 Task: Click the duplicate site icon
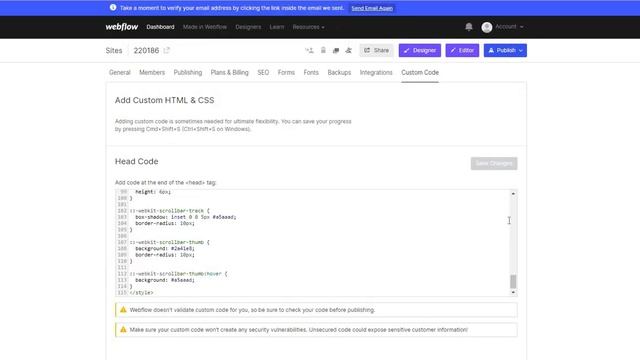point(336,50)
